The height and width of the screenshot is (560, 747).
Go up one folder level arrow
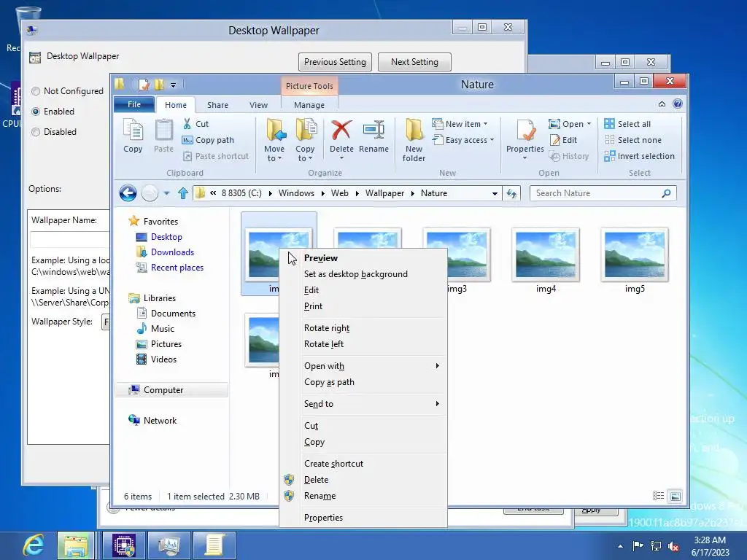click(183, 192)
